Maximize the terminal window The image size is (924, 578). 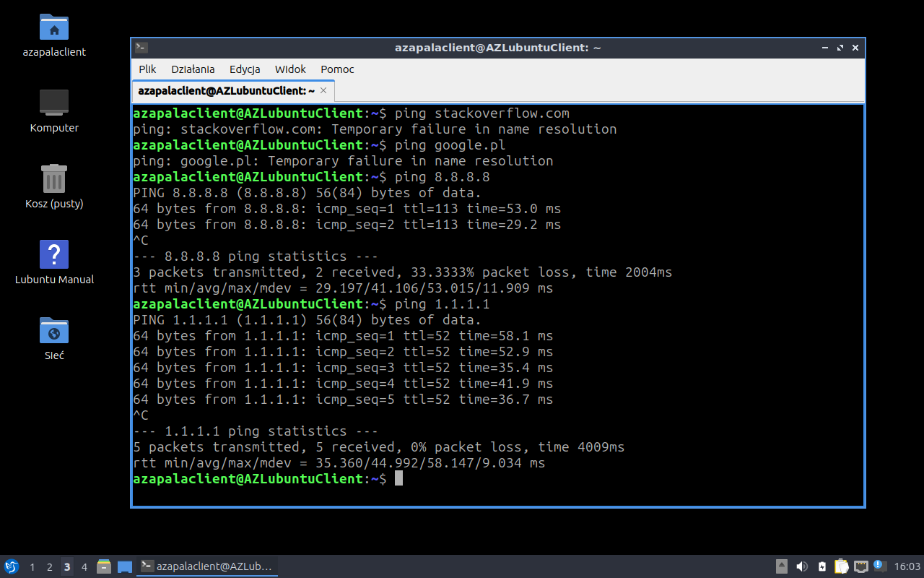tap(840, 48)
